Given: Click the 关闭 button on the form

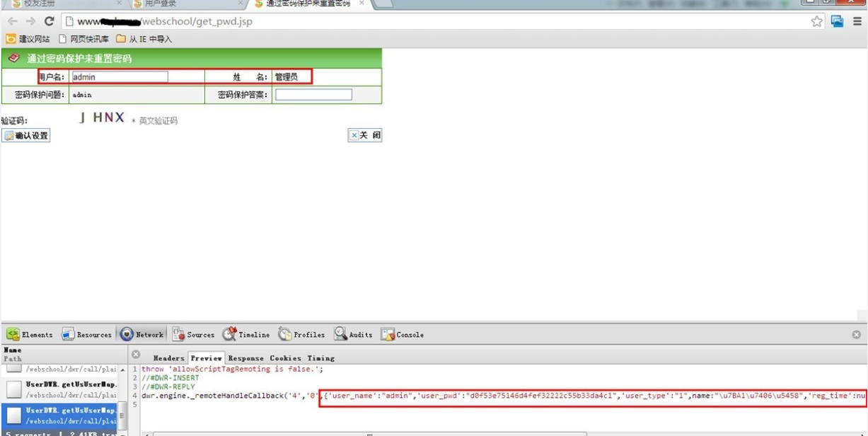Looking at the screenshot, I should point(365,135).
